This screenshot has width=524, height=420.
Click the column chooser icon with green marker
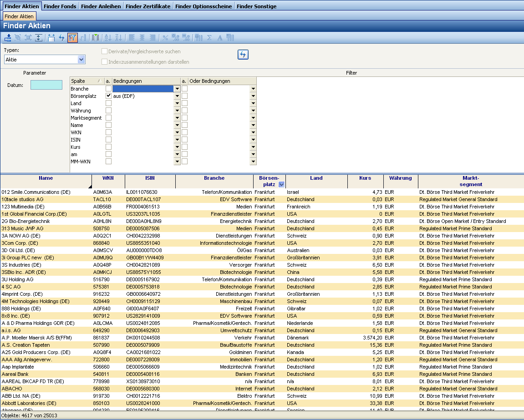click(95, 38)
